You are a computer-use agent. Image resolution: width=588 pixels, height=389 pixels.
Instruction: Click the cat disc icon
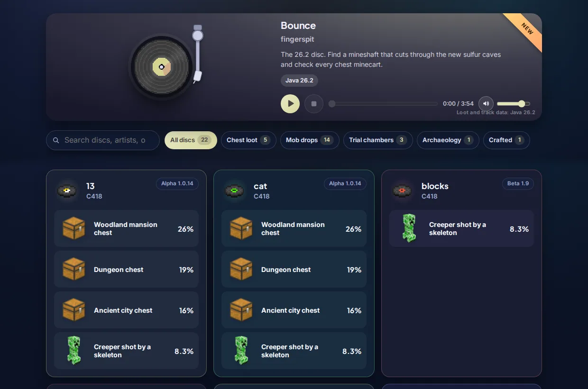[x=234, y=191]
